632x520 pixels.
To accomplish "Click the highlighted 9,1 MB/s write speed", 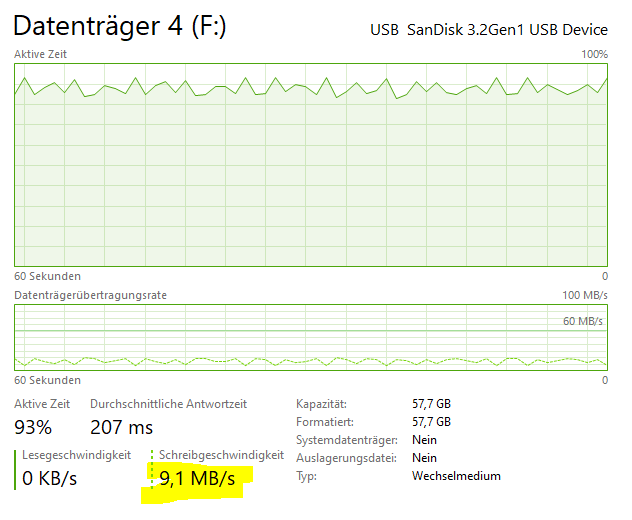I will click(198, 479).
